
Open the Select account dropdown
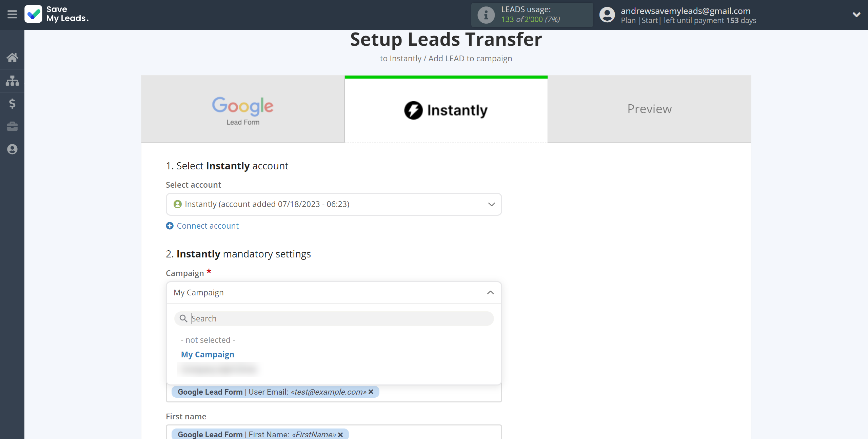(x=334, y=204)
